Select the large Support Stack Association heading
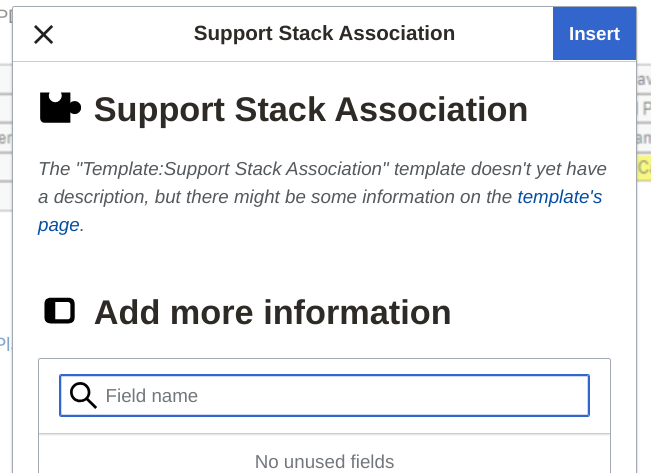This screenshot has width=651, height=473. 310,109
